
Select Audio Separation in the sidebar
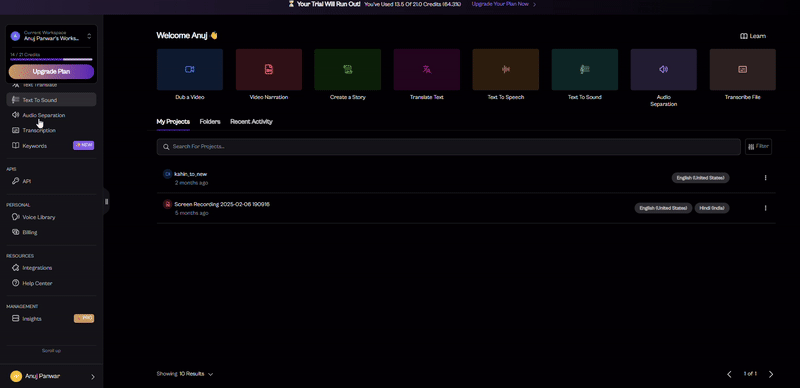click(x=51, y=115)
